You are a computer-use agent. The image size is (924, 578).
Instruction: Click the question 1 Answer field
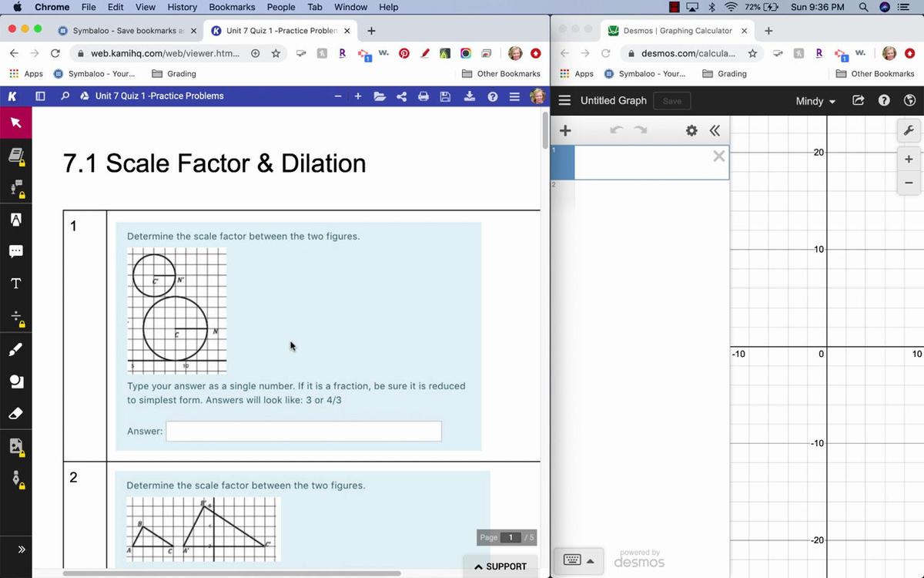pos(303,431)
